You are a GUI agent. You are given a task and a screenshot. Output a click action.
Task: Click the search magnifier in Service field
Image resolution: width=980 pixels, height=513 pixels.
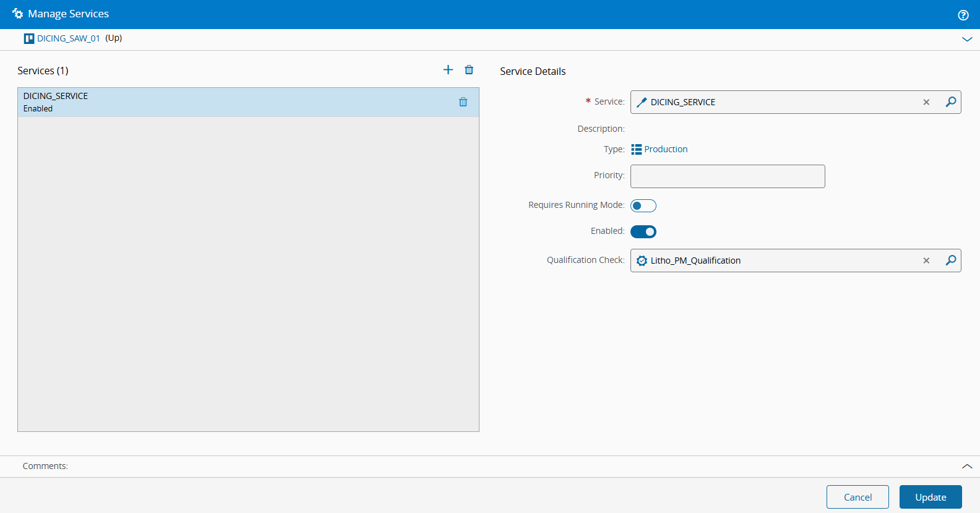950,102
